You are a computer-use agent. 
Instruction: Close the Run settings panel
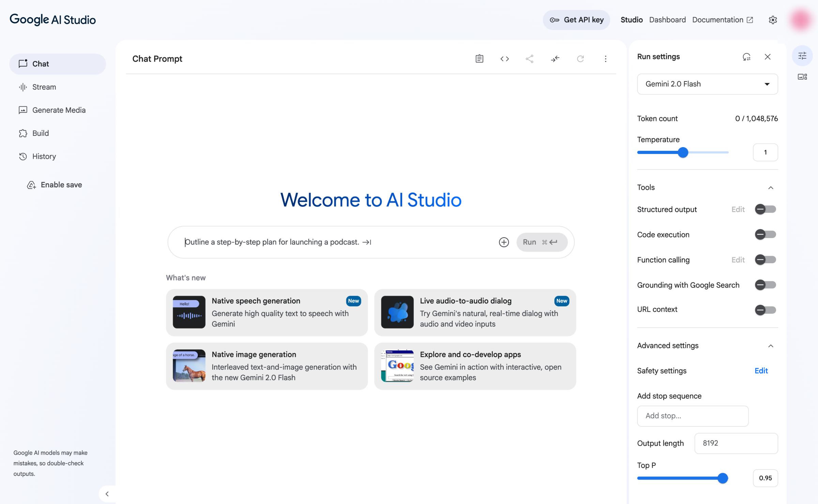click(x=768, y=57)
